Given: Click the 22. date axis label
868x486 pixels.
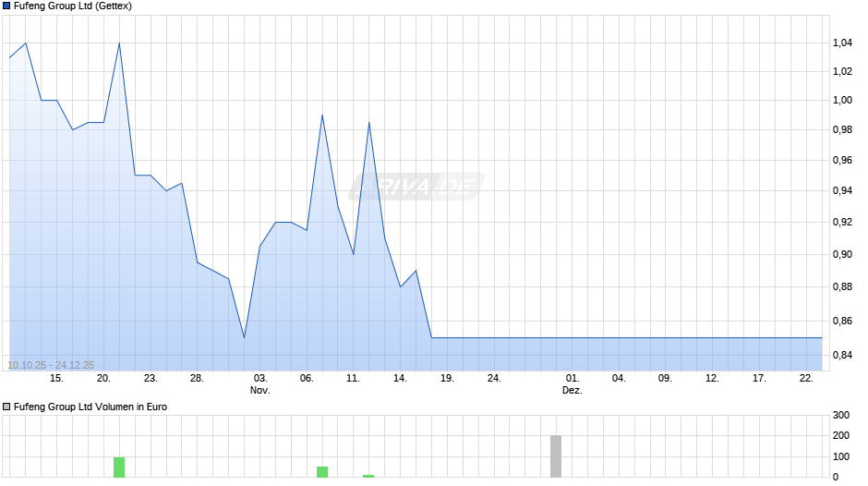Looking at the screenshot, I should click(x=806, y=379).
